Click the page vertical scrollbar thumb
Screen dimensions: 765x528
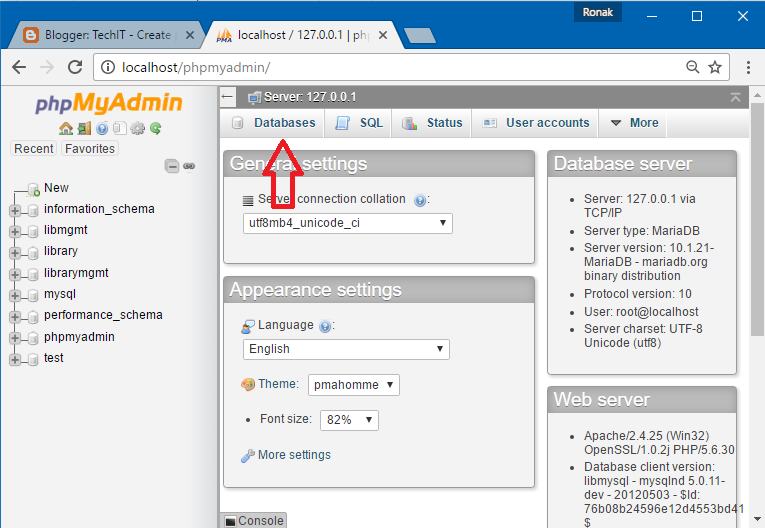757,219
